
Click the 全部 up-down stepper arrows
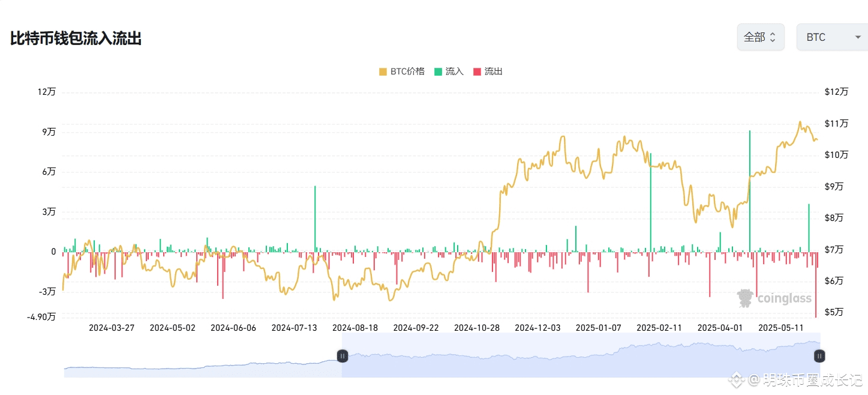[773, 37]
